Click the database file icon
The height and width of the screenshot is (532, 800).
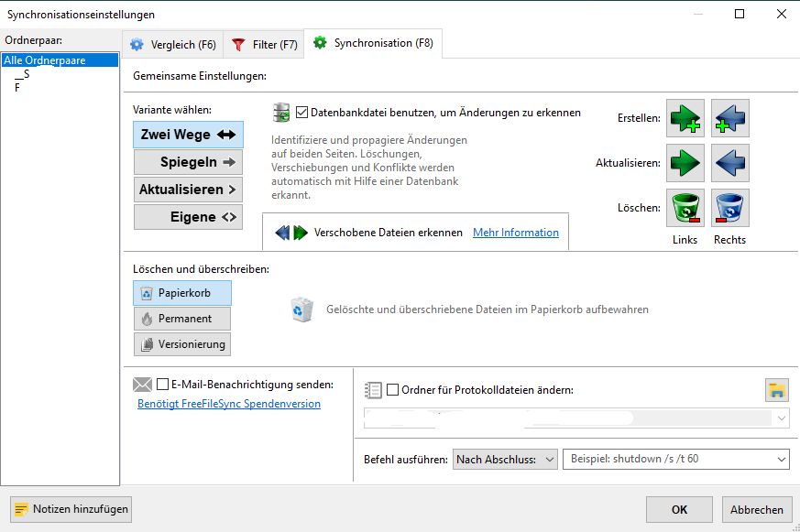pyautogui.click(x=281, y=113)
